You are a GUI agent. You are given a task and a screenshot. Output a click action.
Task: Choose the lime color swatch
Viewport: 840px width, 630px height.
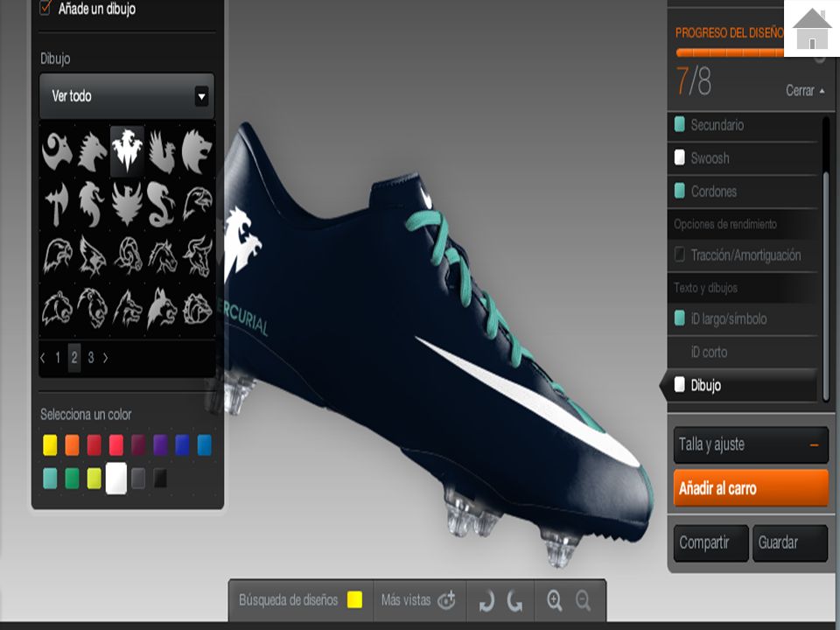[94, 479]
